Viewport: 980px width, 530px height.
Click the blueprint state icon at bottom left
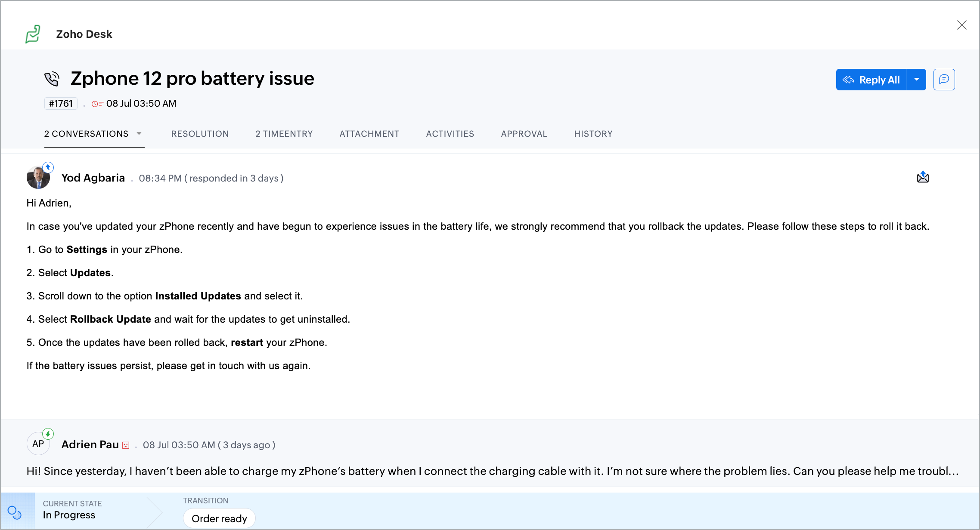tap(15, 512)
